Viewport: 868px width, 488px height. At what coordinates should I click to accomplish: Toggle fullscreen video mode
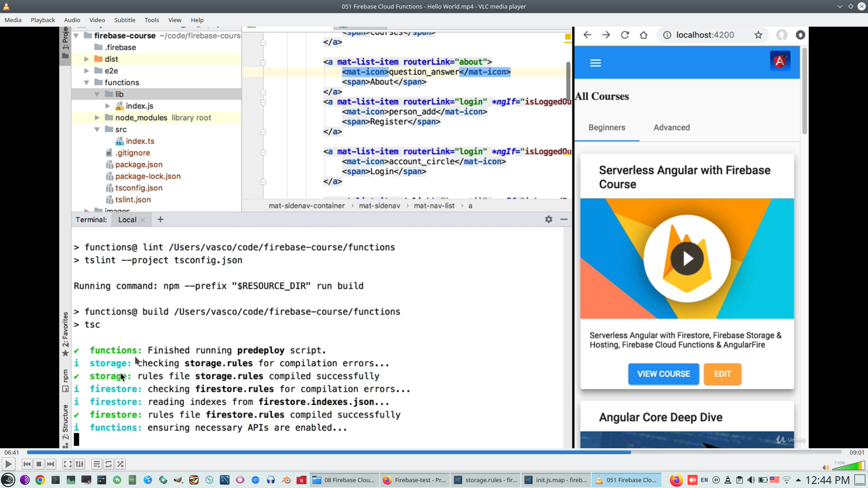pyautogui.click(x=67, y=464)
